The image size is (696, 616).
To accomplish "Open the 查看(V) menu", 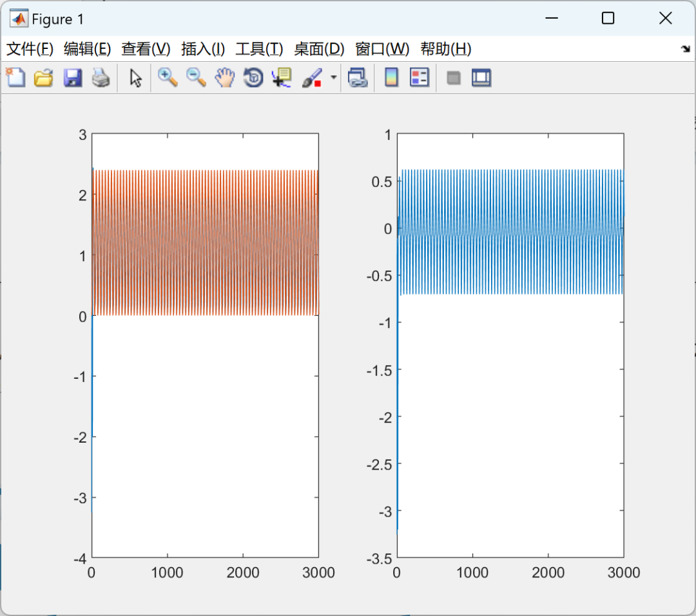I will 146,49.
